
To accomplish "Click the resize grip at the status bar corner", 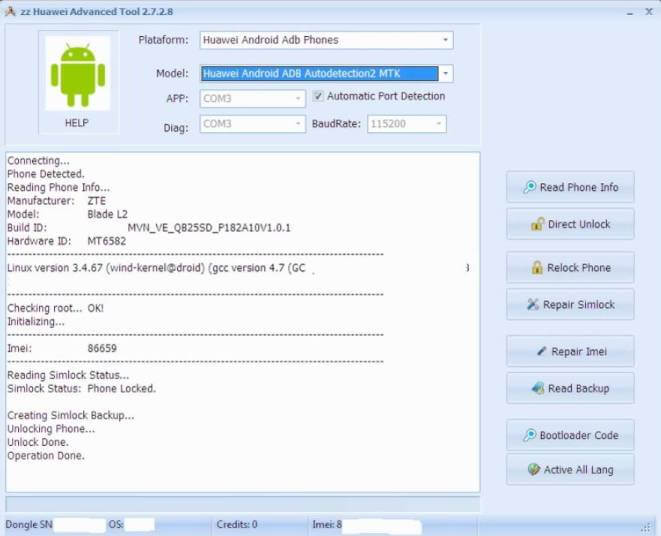I will 646,526.
